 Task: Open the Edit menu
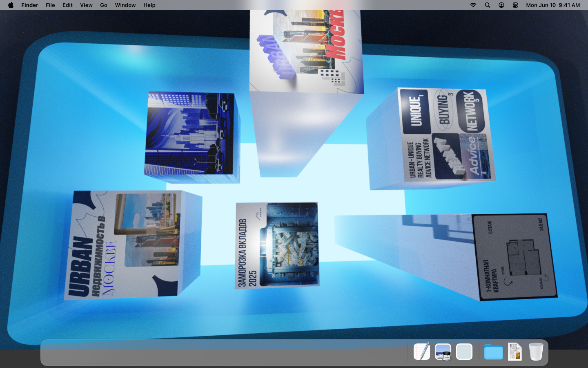point(67,5)
